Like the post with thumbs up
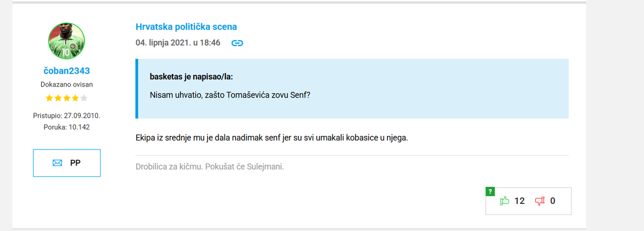Viewport: 644px width, 231px height. point(504,201)
